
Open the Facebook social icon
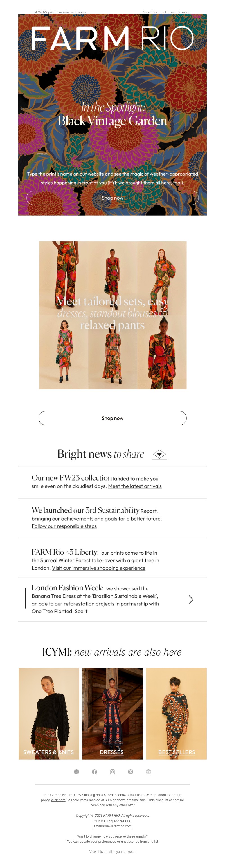(94, 772)
